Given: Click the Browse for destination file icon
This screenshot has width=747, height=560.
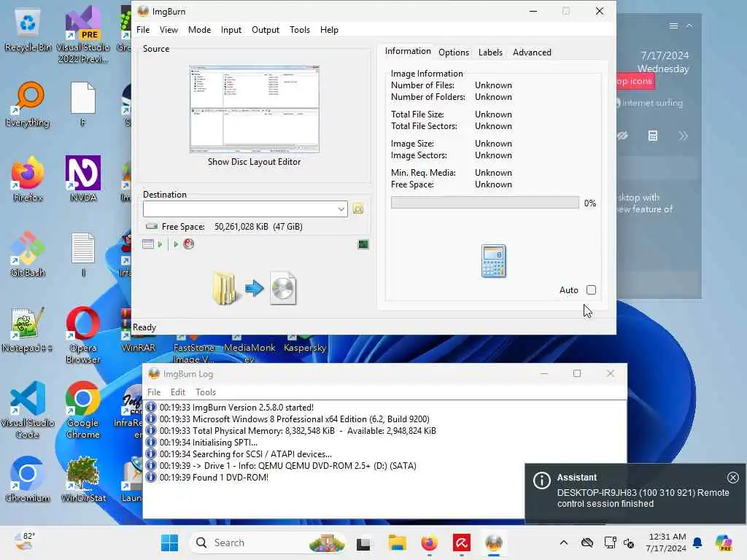Looking at the screenshot, I should coord(358,209).
